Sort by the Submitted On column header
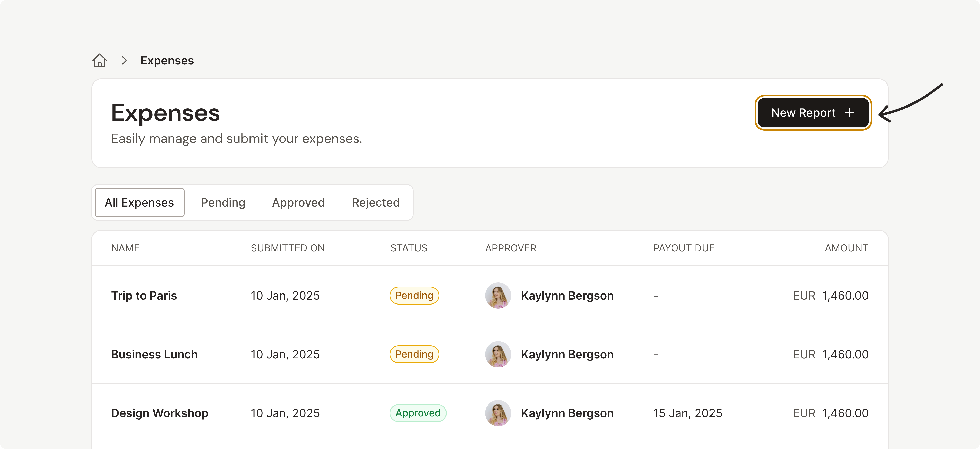 pos(288,248)
